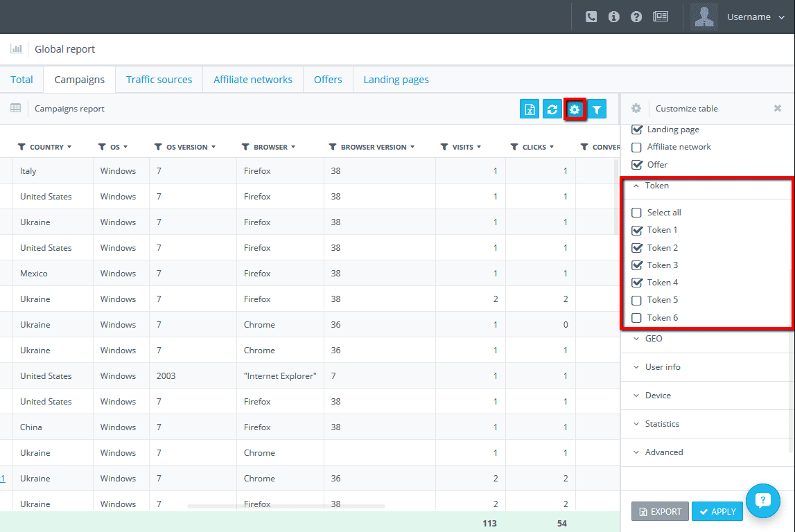Open Country column sort dropdown arrow
The width and height of the screenshot is (795, 532).
click(x=69, y=147)
